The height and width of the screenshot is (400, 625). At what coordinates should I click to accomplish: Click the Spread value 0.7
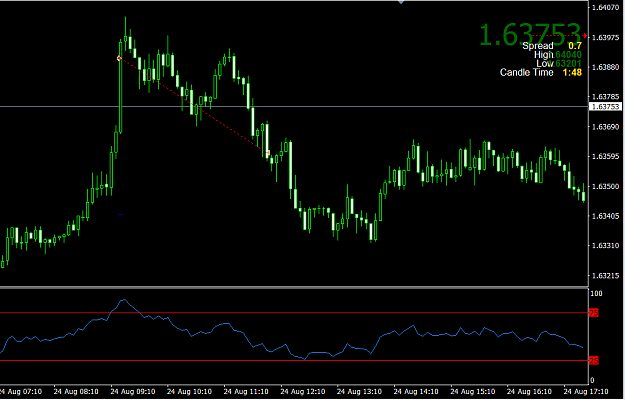click(575, 46)
